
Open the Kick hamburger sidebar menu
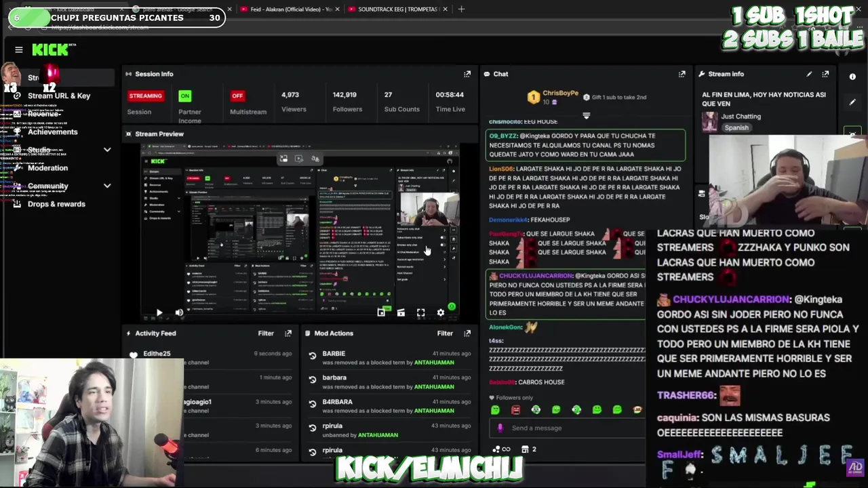click(x=19, y=49)
